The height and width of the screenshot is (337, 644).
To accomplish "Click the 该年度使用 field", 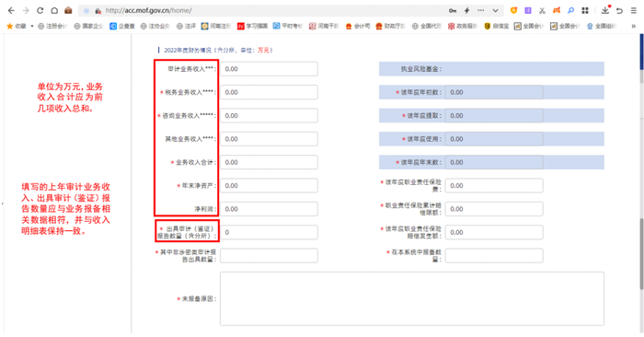I will coord(494,139).
